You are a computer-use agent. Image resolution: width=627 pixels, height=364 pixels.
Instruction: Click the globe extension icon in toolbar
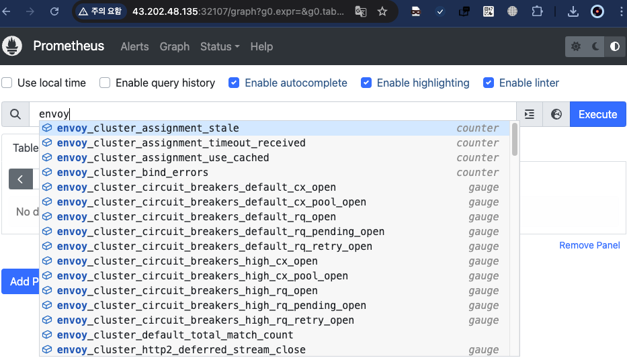point(512,11)
